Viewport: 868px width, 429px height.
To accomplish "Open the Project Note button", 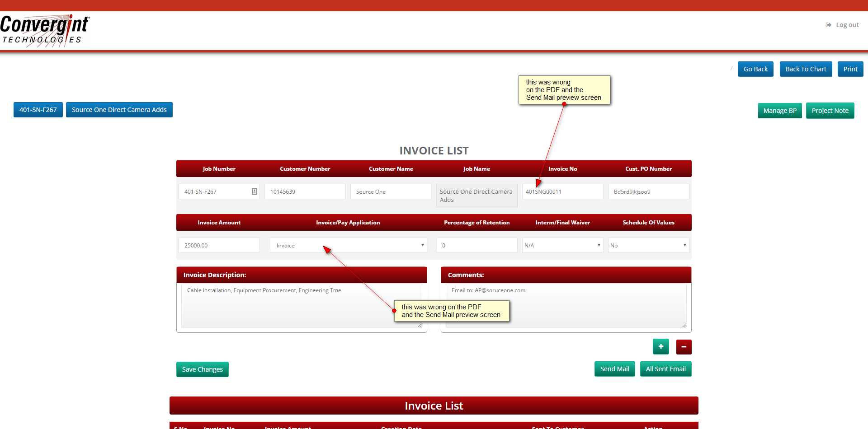I will click(x=830, y=111).
